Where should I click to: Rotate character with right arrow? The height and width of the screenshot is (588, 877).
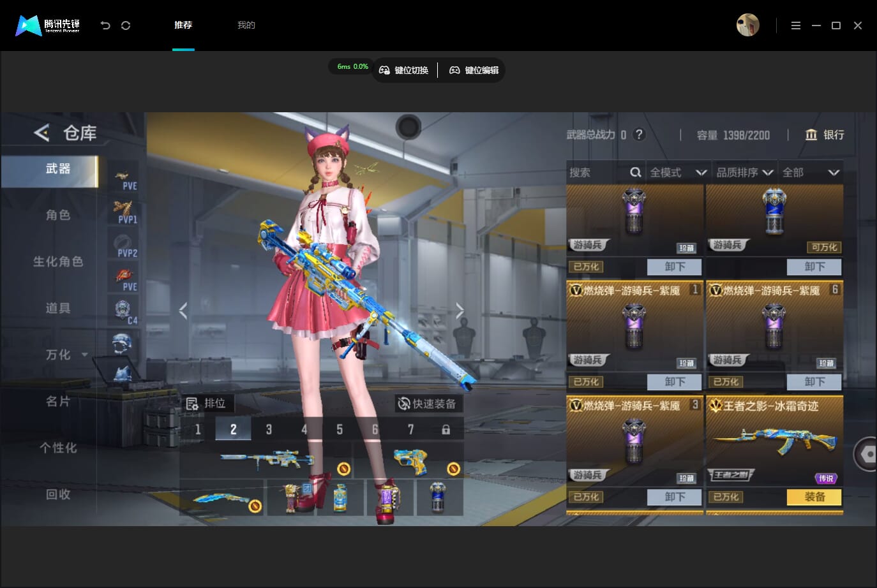point(460,311)
